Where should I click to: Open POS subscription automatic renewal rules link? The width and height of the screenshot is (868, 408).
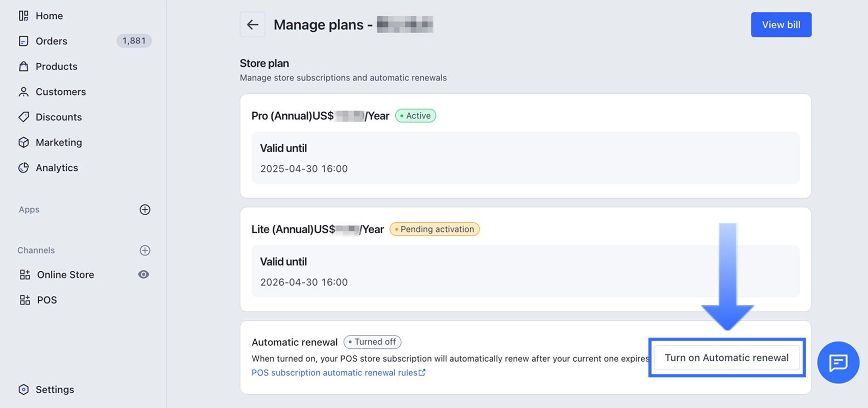coord(338,373)
